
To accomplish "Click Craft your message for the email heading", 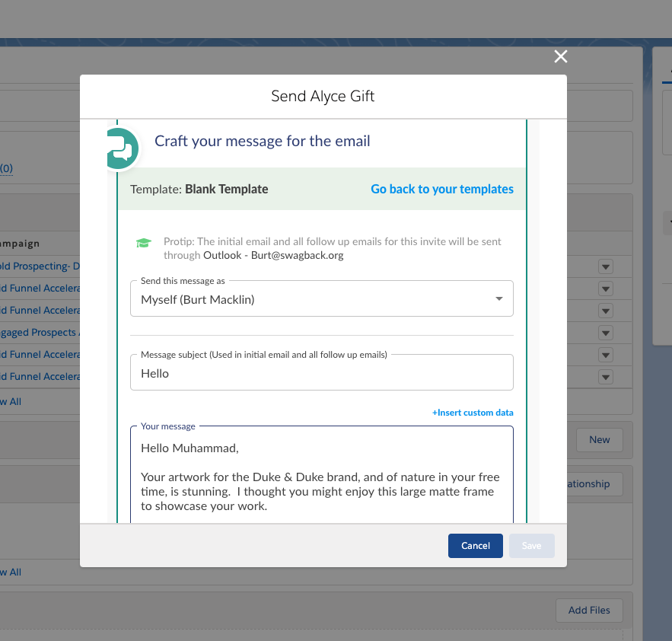I will click(x=263, y=141).
